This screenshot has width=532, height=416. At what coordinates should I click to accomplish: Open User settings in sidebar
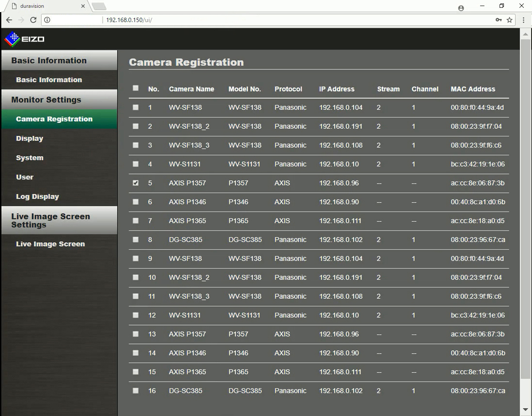click(x=59, y=177)
